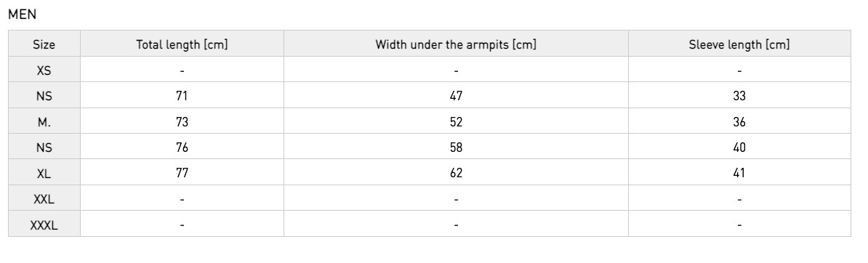Select the total length value 71
Viewport: 868px width, 263px height.
click(182, 97)
